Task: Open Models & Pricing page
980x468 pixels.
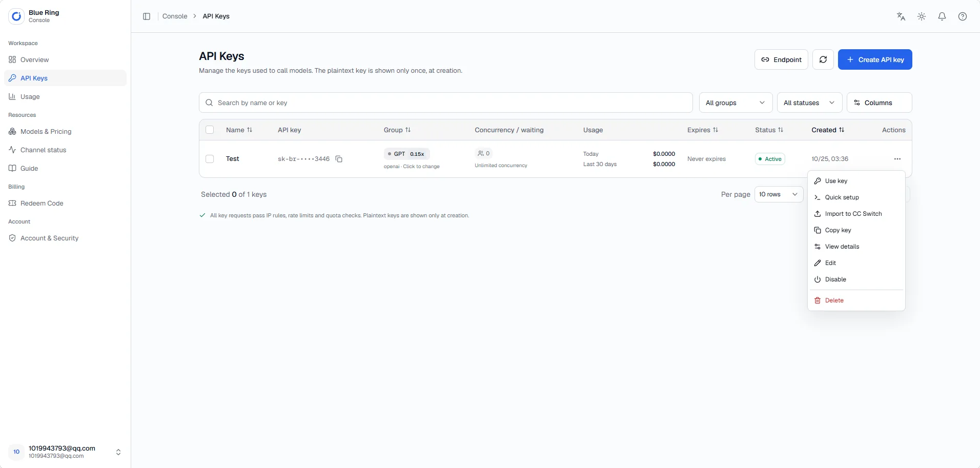Action: 65,131
